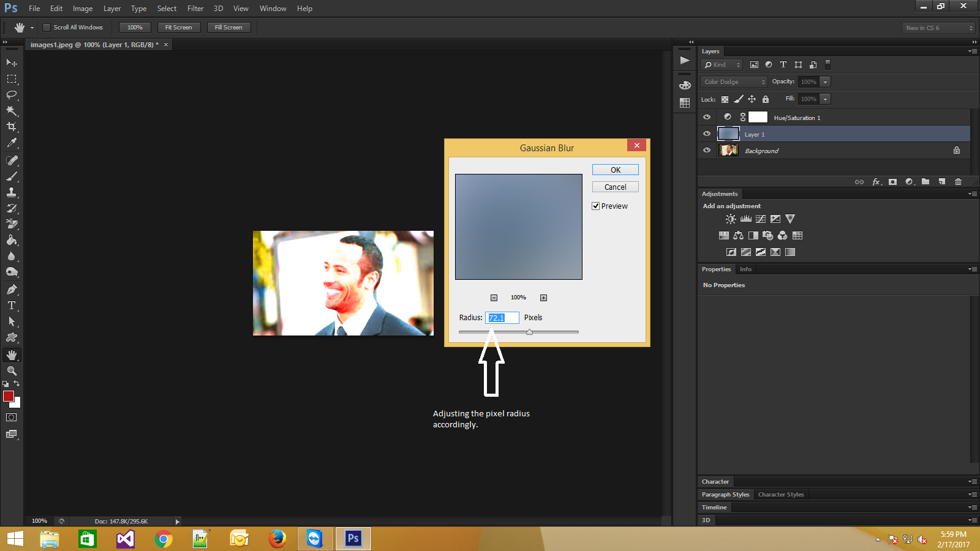Add a Curves adjustment
Image resolution: width=980 pixels, height=551 pixels.
(761, 219)
